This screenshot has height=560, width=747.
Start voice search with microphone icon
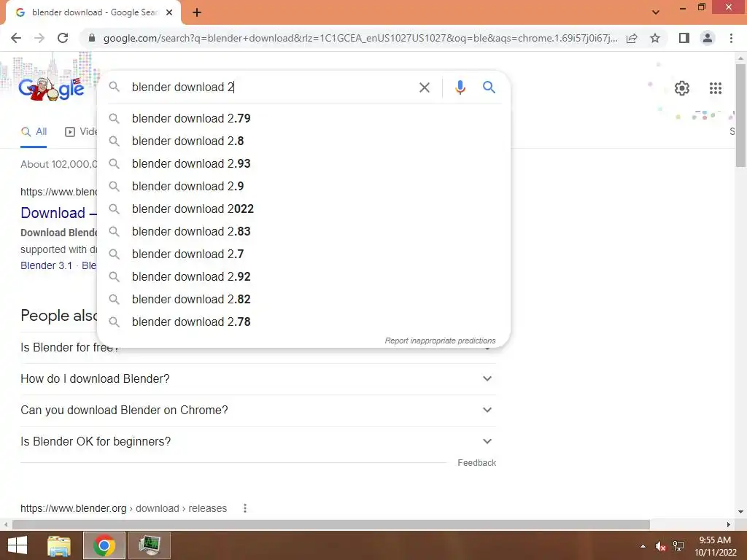(x=460, y=87)
